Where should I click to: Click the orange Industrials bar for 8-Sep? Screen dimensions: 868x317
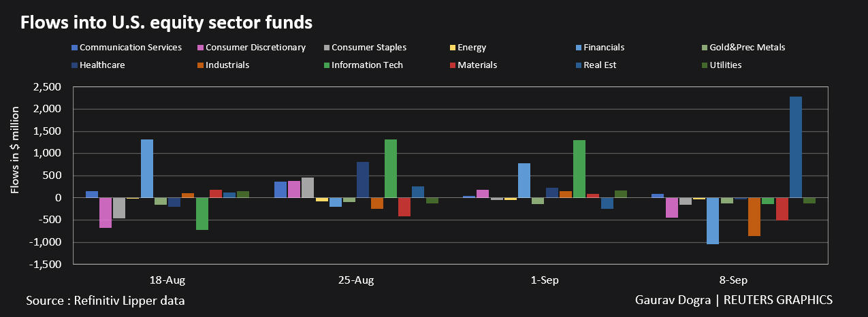754,217
